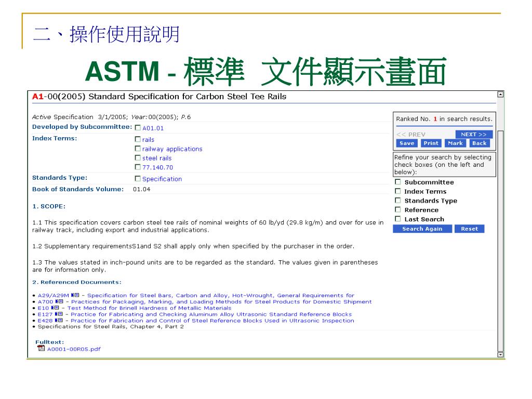Click Test Method for Brinell Hardness link

(x=149, y=308)
